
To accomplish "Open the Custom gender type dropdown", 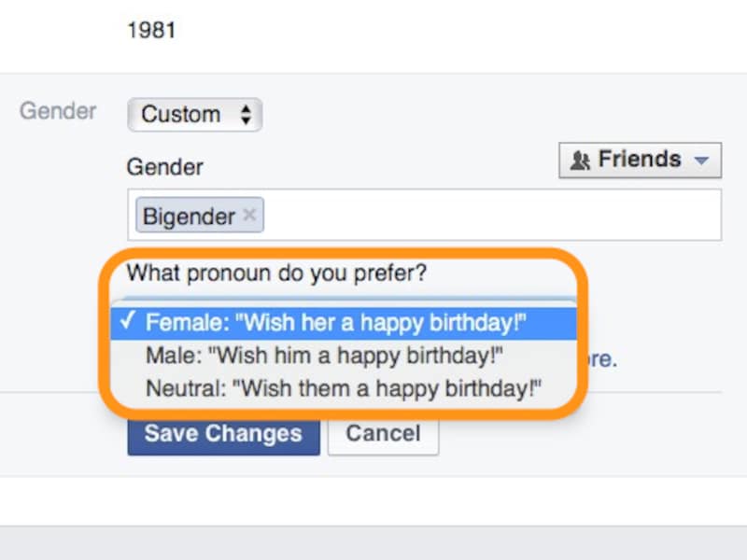I will tap(194, 116).
